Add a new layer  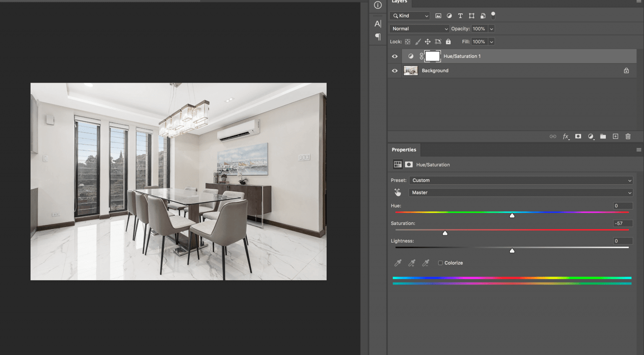[x=615, y=136]
